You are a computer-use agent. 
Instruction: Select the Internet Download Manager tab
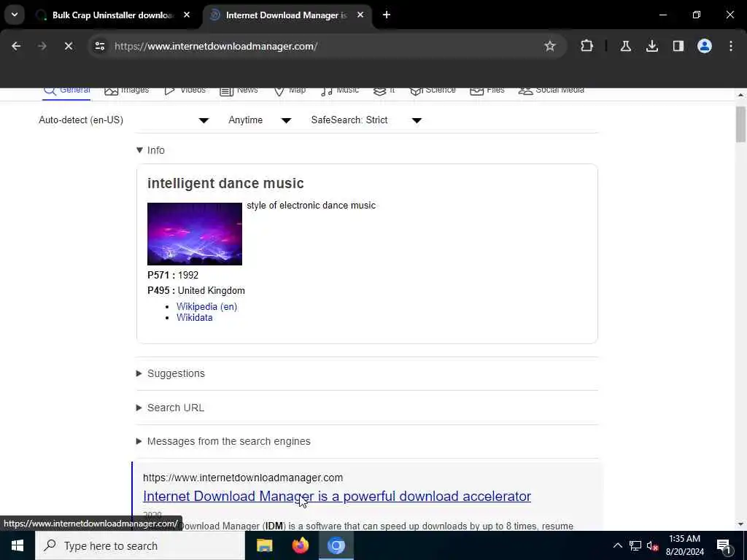tap(286, 15)
